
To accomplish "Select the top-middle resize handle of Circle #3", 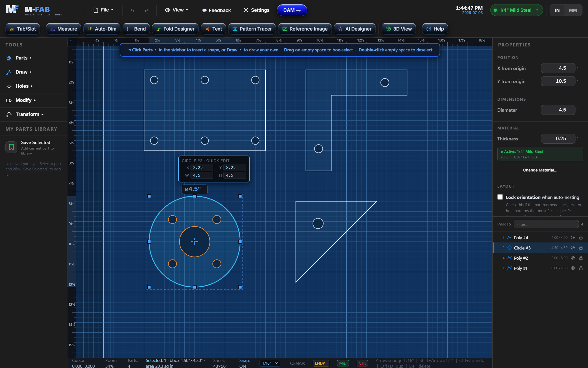I will 195,196.
